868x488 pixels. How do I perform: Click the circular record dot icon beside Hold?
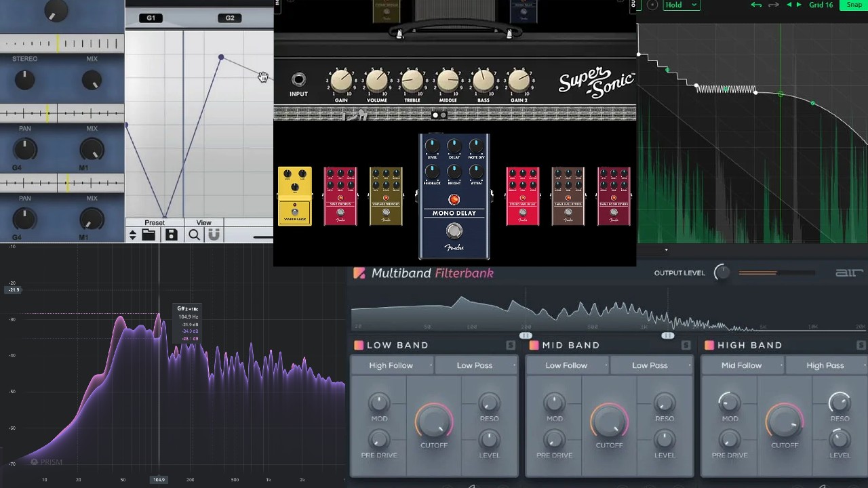tap(652, 5)
